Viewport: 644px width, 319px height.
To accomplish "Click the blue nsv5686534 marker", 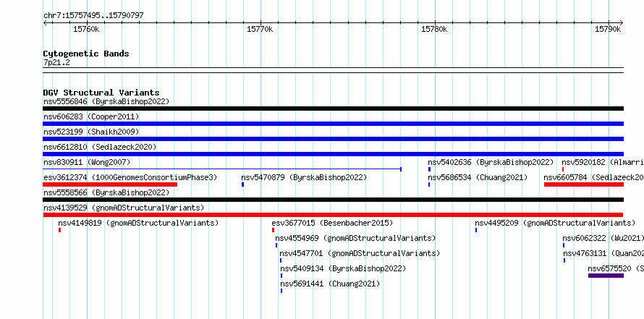I will click(429, 184).
